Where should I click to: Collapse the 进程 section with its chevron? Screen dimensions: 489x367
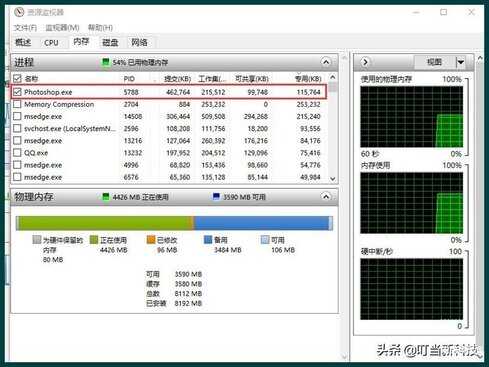click(326, 62)
